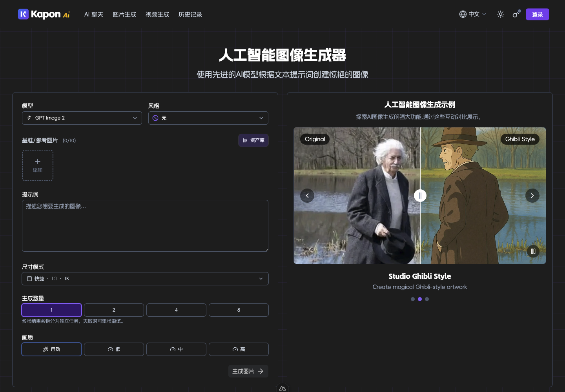Click into the 提示词 prompt textarea

145,226
